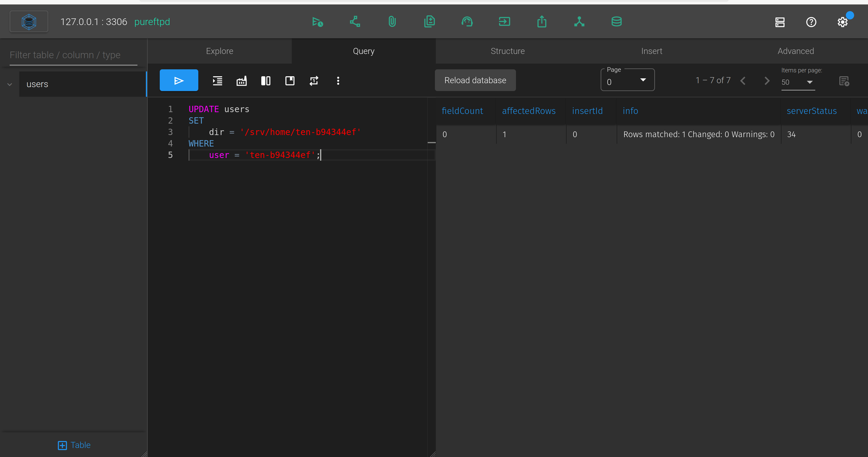This screenshot has width=868, height=457.
Task: Click the format indent query icon
Action: click(x=218, y=80)
